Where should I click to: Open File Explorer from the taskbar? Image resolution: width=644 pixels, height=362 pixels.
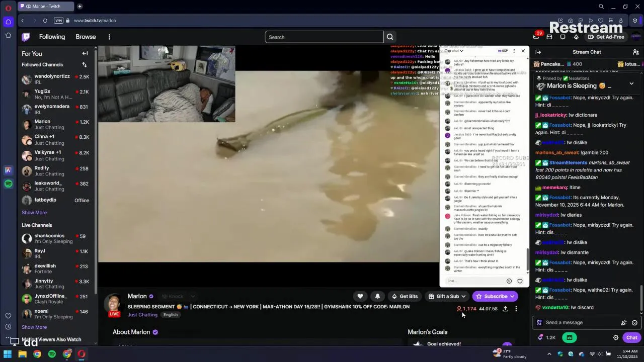22,354
